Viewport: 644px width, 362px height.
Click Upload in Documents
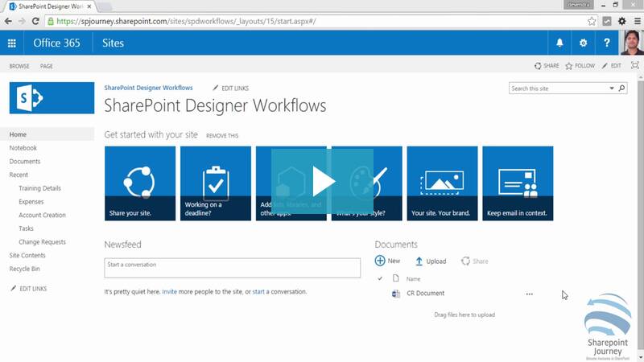pyautogui.click(x=431, y=261)
